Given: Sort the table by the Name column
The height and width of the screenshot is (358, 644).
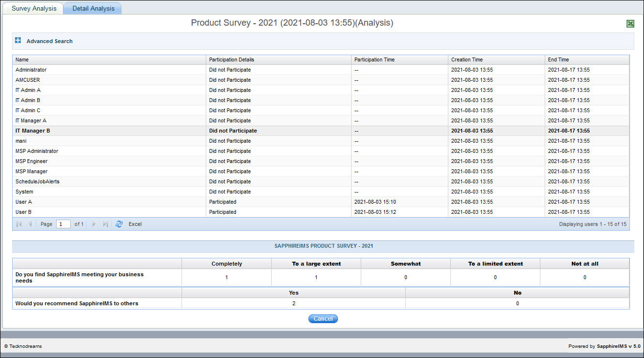Looking at the screenshot, I should point(22,60).
